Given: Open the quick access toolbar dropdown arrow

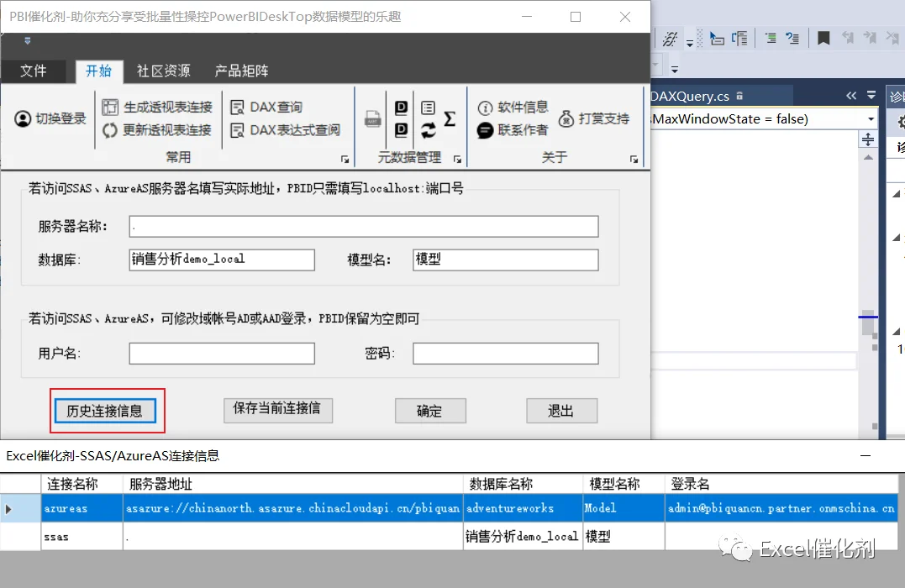Looking at the screenshot, I should pyautogui.click(x=27, y=41).
